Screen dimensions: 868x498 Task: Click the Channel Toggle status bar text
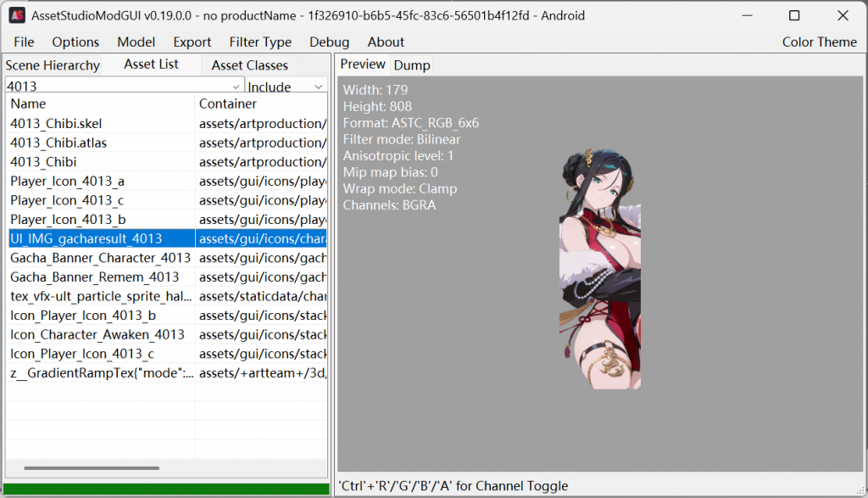coord(453,486)
